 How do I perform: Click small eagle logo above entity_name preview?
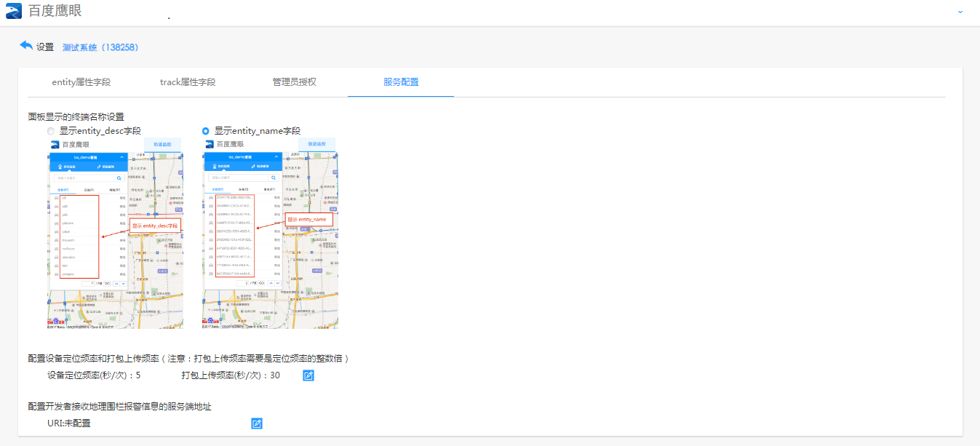[x=210, y=144]
